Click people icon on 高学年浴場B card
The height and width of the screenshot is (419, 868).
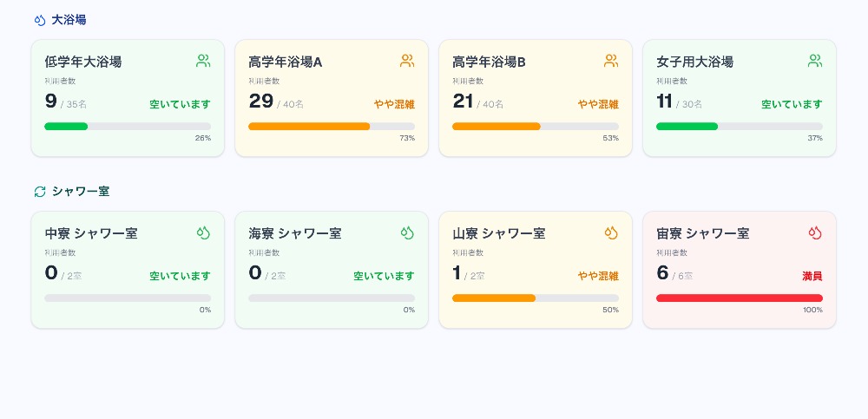(611, 61)
